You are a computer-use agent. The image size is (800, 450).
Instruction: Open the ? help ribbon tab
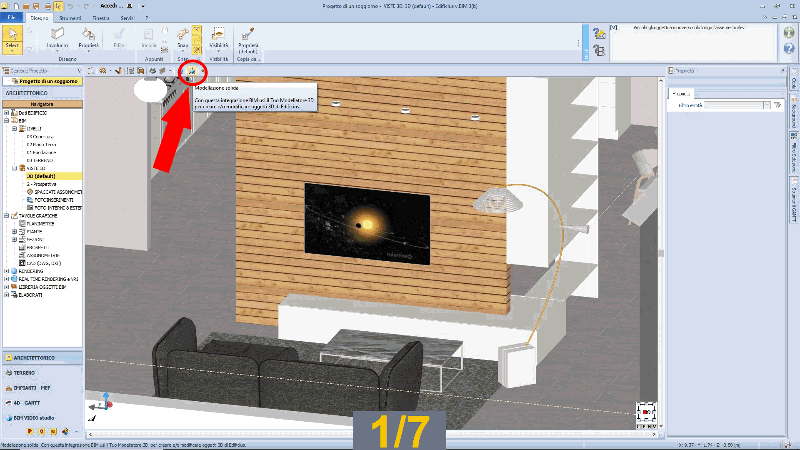pyautogui.click(x=147, y=18)
